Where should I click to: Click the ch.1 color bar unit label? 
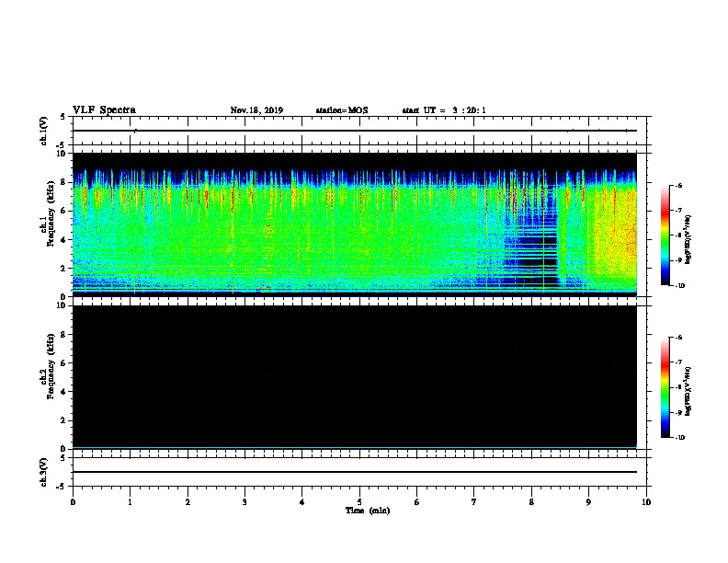point(688,239)
